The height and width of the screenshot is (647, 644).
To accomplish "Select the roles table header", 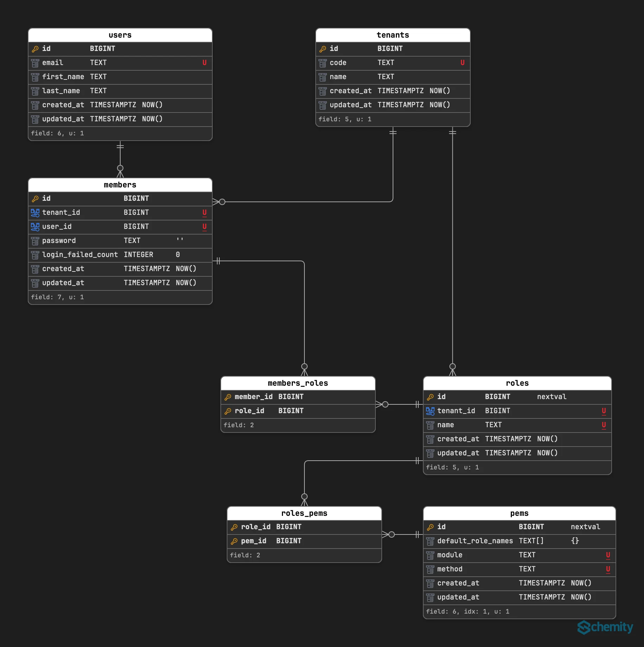I will pyautogui.click(x=517, y=383).
